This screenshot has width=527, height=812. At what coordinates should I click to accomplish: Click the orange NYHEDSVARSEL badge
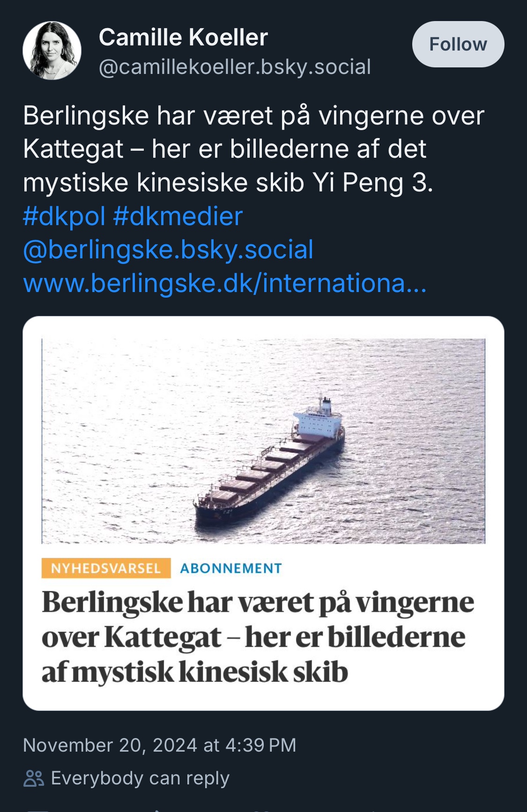pos(106,568)
